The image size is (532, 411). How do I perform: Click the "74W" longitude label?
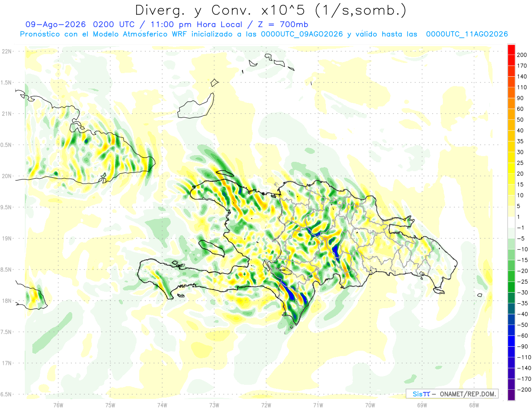[x=162, y=405]
